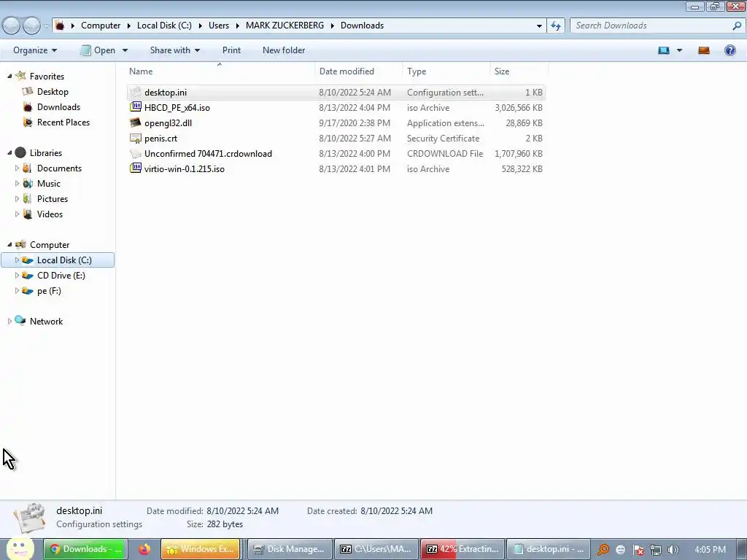Click the 3,026,566 KB size cell

(x=519, y=108)
